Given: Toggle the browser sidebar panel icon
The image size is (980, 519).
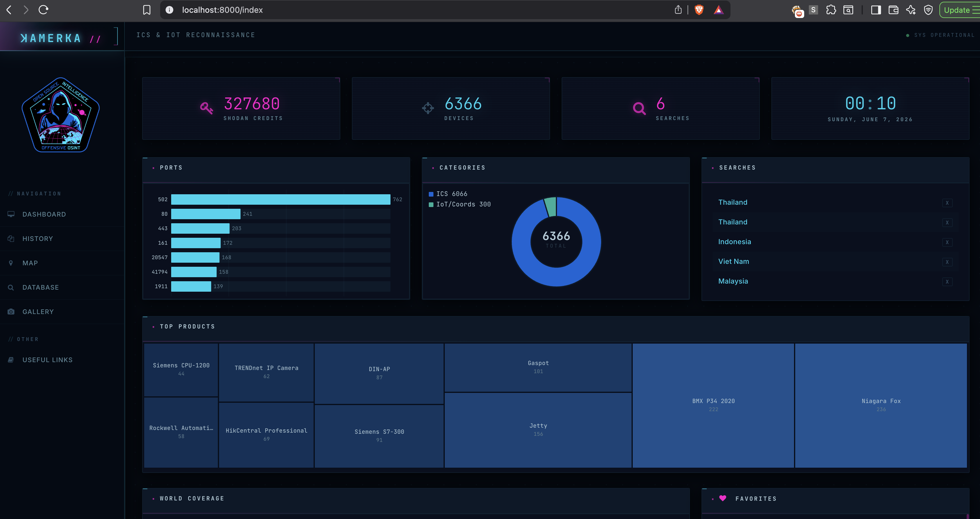Looking at the screenshot, I should point(876,10).
